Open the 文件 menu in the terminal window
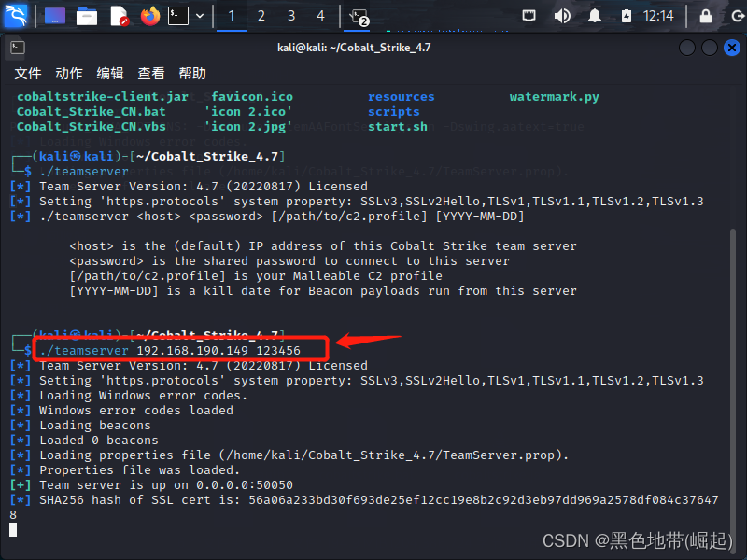The height and width of the screenshot is (560, 747). pyautogui.click(x=27, y=73)
